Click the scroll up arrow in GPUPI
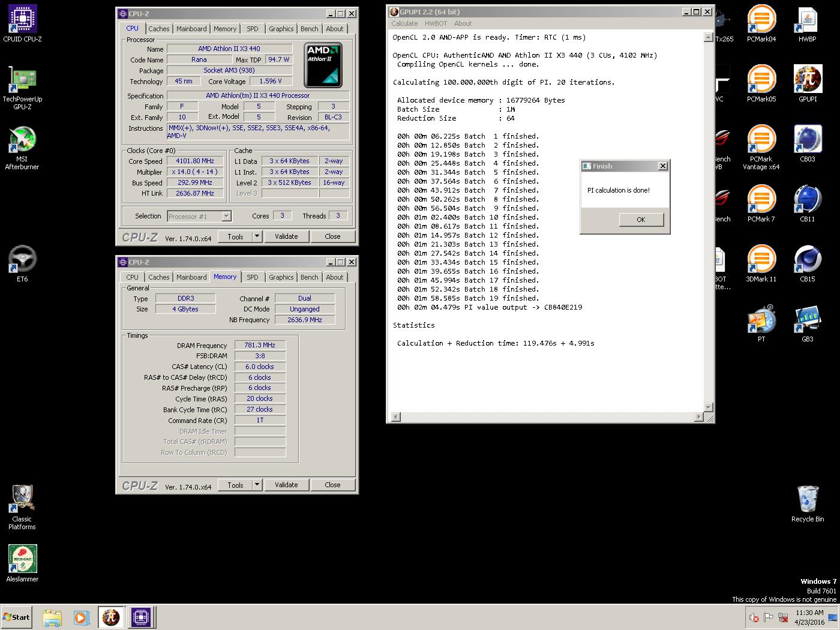 click(708, 37)
